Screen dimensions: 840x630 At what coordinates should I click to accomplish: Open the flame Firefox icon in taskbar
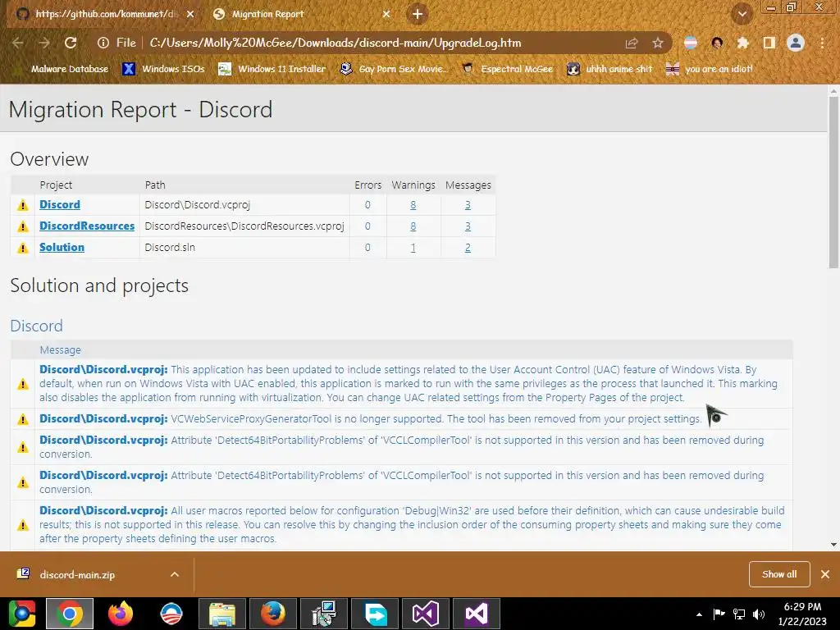click(121, 614)
